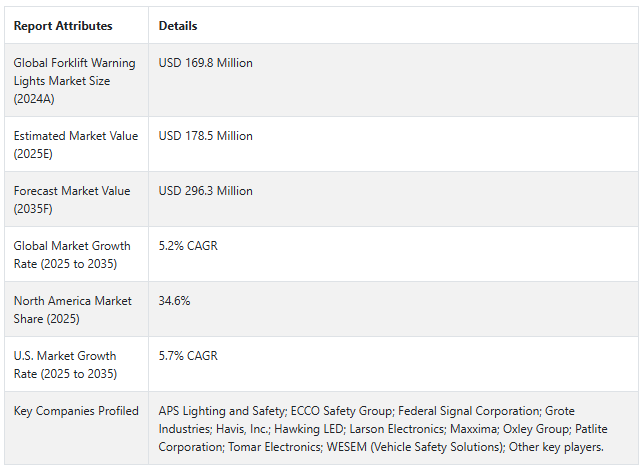Click the Report Attributes column header
This screenshot has height=474, width=642.
coord(63,26)
